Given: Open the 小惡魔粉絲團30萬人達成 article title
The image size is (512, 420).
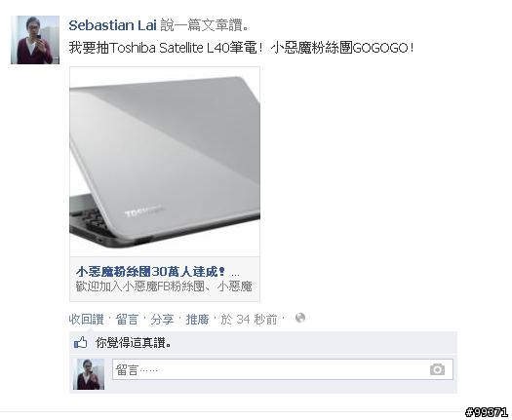Looking at the screenshot, I should coord(150,272).
